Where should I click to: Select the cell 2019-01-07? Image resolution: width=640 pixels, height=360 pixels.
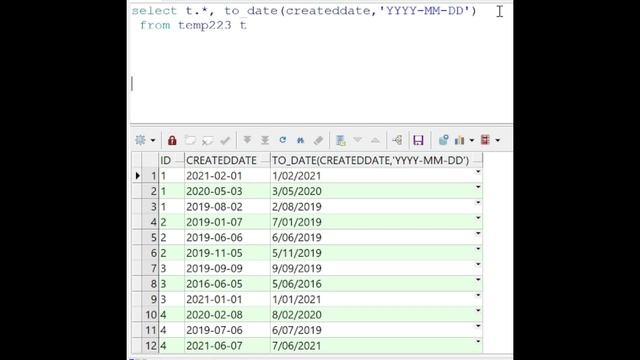tap(227, 222)
